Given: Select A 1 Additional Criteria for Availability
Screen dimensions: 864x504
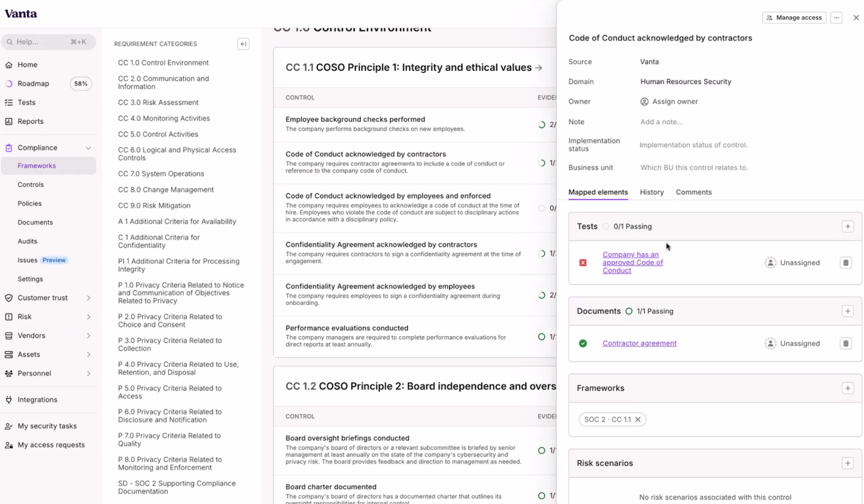Looking at the screenshot, I should (177, 222).
